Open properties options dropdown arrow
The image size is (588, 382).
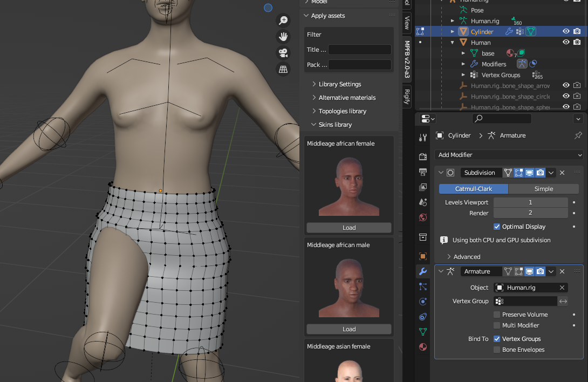[578, 119]
